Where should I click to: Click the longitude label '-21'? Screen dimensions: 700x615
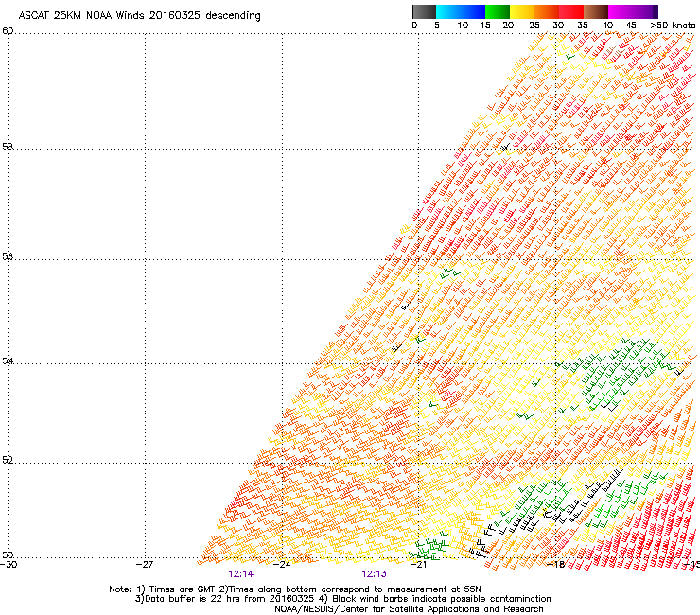click(418, 565)
